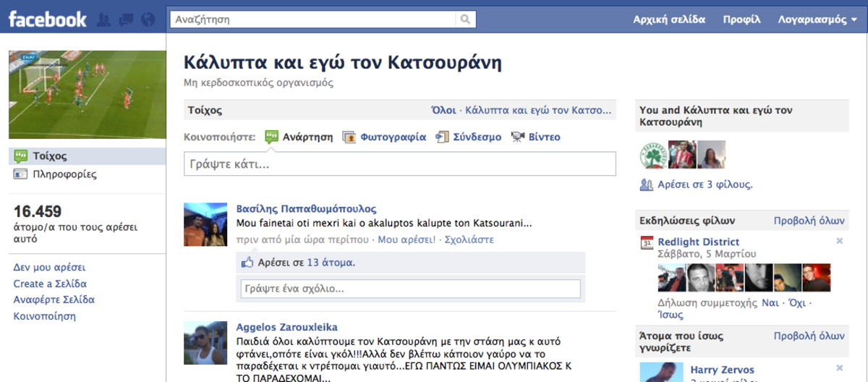Click Μου αρέσει! under Βασίλης post
The height and width of the screenshot is (382, 868).
point(407,239)
